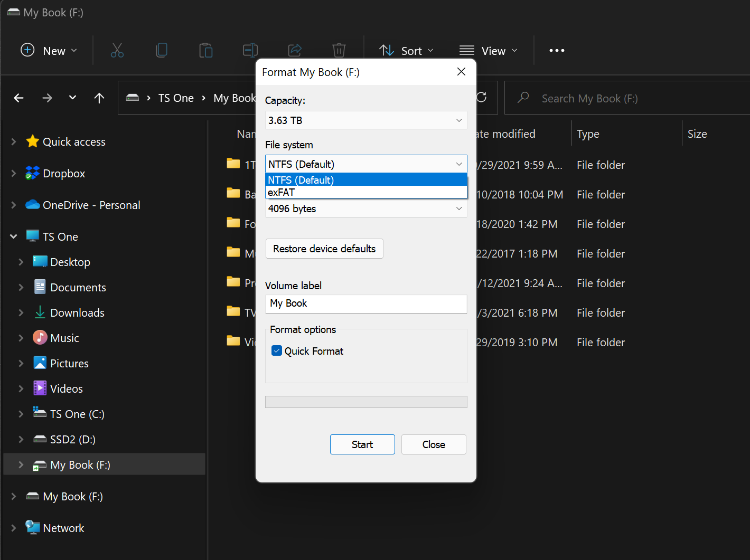Open the Capacity 3.63 TB dropdown
The width and height of the screenshot is (750, 560).
point(365,120)
